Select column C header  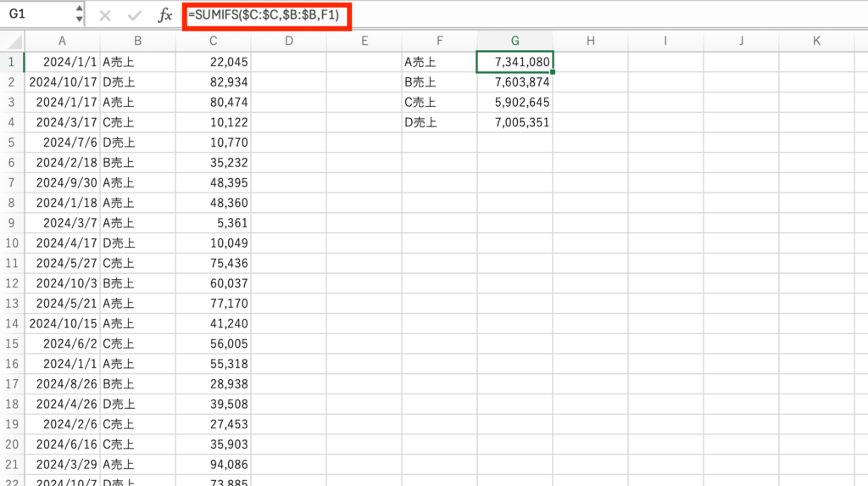[213, 41]
